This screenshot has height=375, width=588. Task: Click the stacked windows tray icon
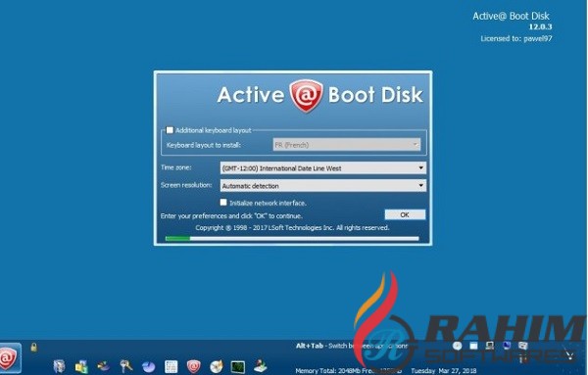pos(522,346)
